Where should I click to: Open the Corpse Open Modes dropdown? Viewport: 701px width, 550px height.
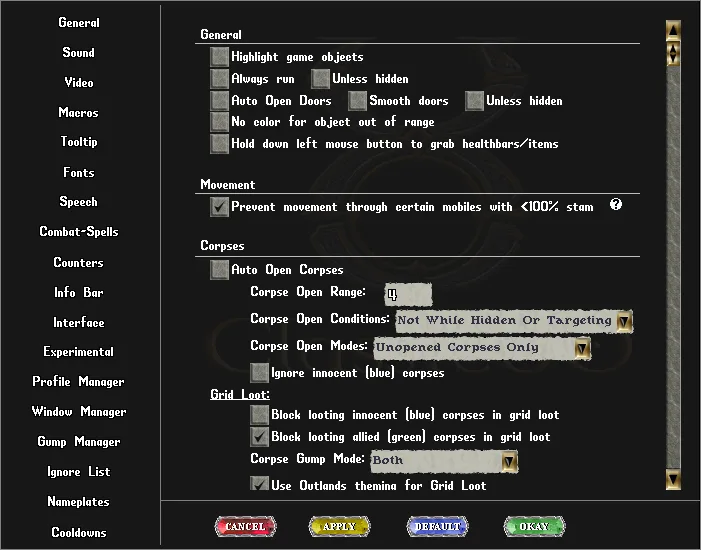[x=482, y=348]
